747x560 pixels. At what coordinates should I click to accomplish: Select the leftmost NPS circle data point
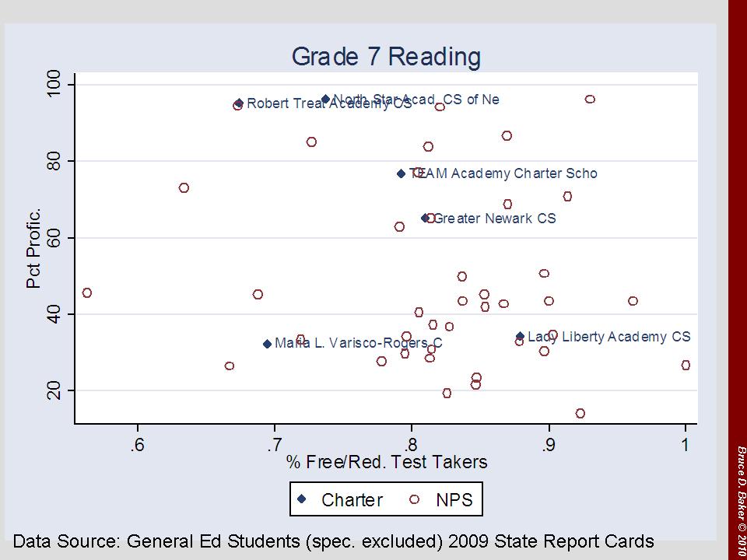(x=86, y=293)
